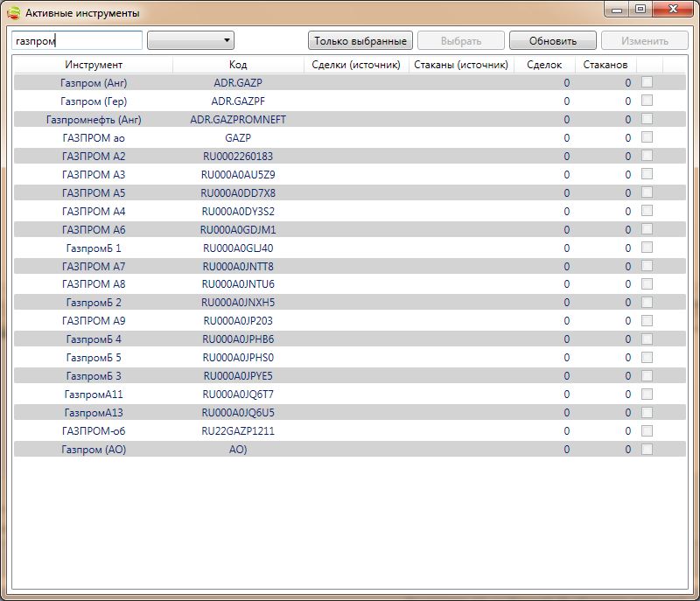This screenshot has height=601, width=700.
Task: Click code RU000A0JQ6T7
Action: pyautogui.click(x=238, y=395)
